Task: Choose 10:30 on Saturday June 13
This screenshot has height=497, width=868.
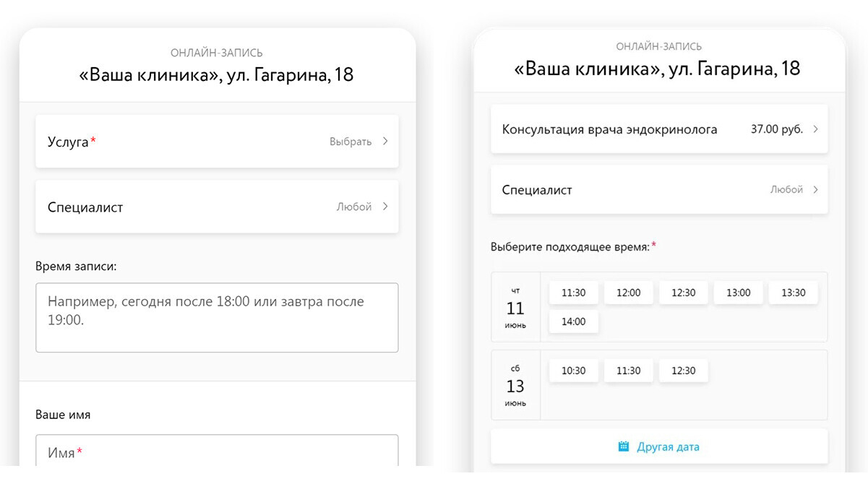Action: [573, 371]
